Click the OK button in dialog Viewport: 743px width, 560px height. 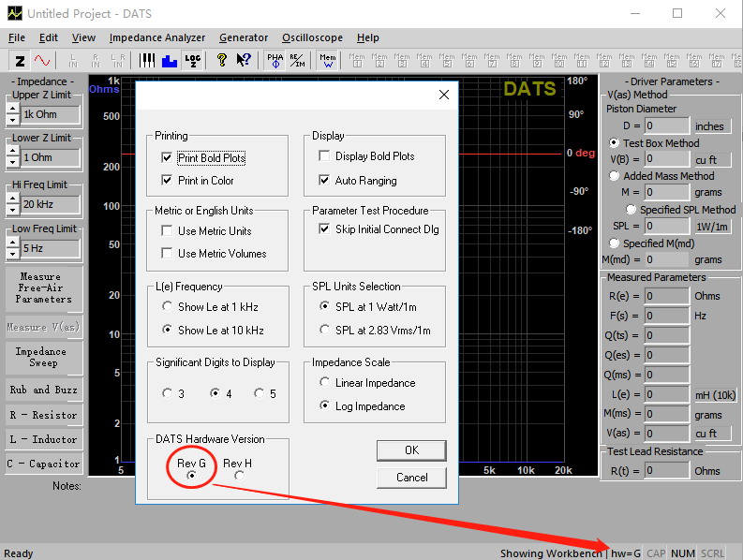click(411, 450)
